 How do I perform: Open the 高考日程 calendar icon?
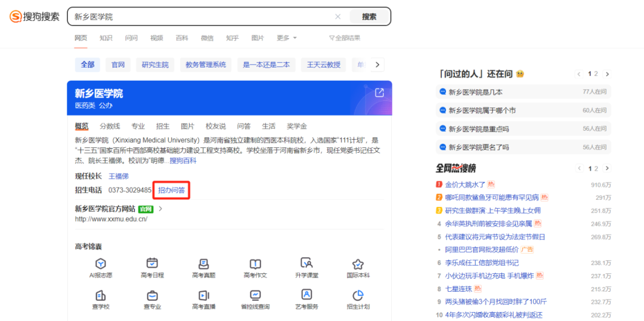(x=153, y=263)
